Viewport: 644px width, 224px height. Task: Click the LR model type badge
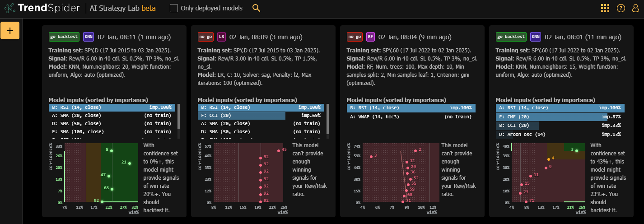click(221, 37)
